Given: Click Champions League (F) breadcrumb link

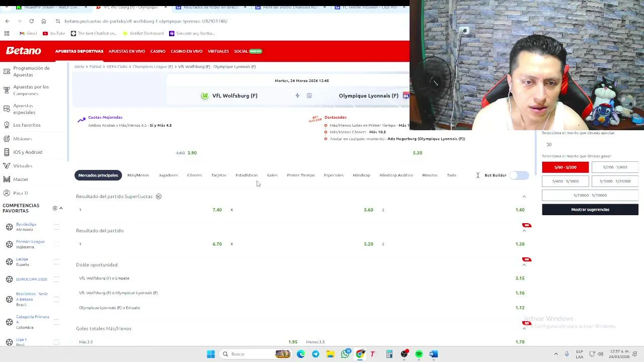Looking at the screenshot, I should click(x=153, y=66).
